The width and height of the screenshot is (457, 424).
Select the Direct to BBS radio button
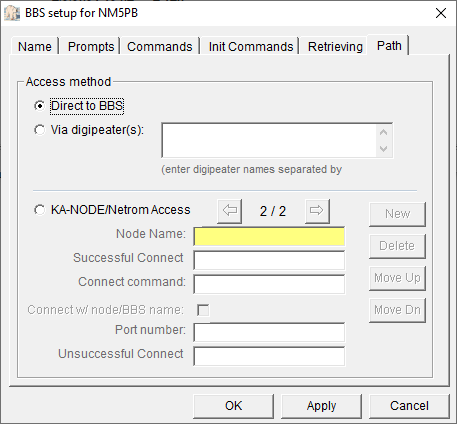coord(39,106)
